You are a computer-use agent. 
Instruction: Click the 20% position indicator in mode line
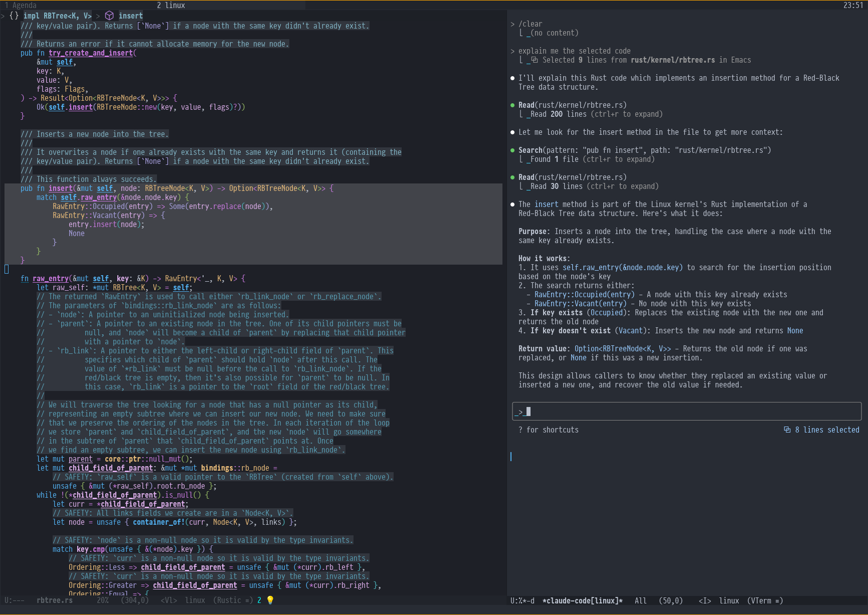point(102,600)
